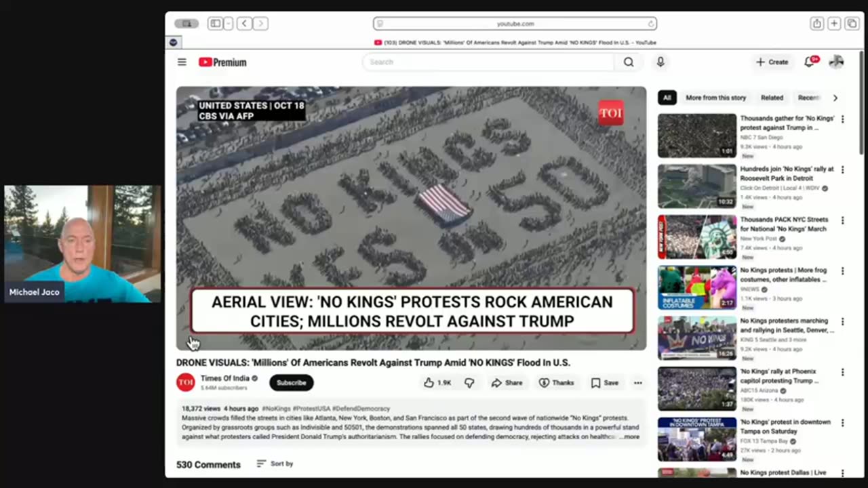Open the account avatar menu
Screen dimensions: 868x488
tap(836, 62)
